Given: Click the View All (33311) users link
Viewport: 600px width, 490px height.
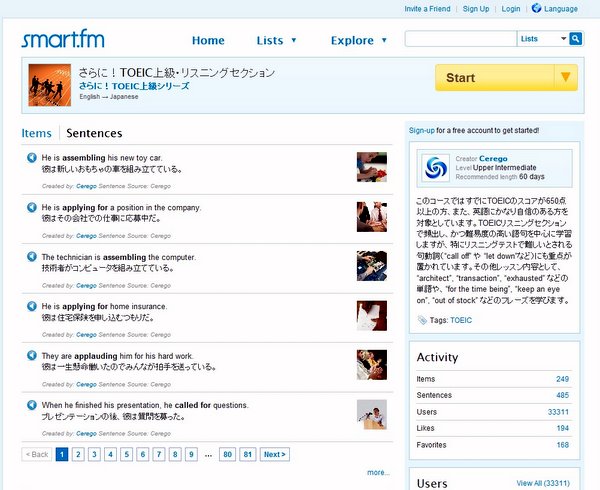Looking at the screenshot, I should coord(543,483).
